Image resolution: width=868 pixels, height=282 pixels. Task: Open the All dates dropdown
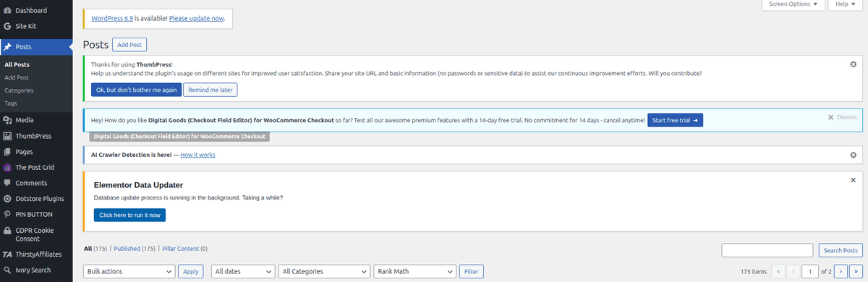pyautogui.click(x=243, y=272)
